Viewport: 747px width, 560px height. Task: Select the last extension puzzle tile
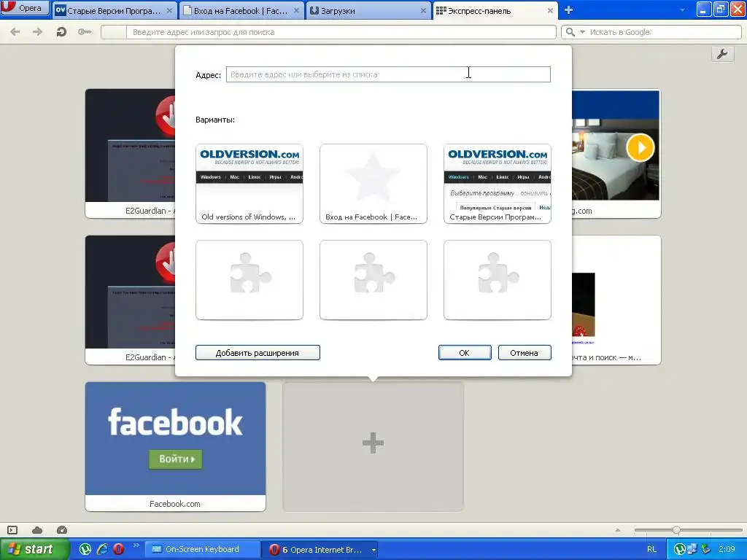click(498, 280)
